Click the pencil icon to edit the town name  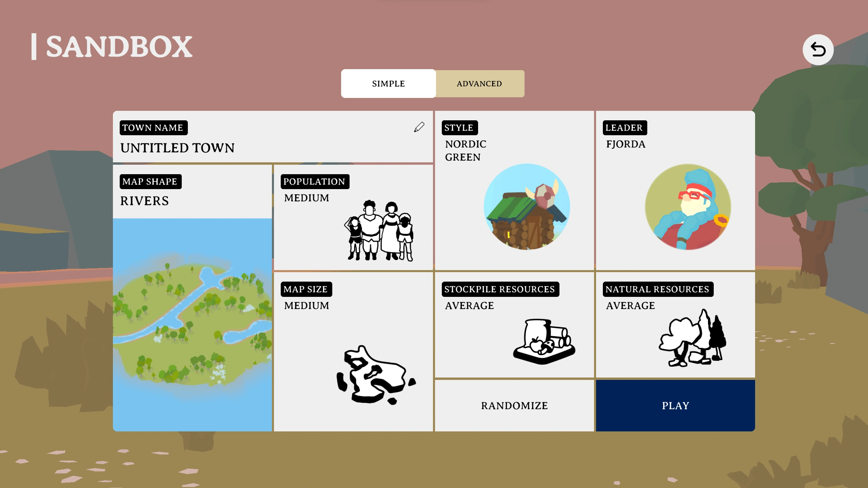pos(419,127)
